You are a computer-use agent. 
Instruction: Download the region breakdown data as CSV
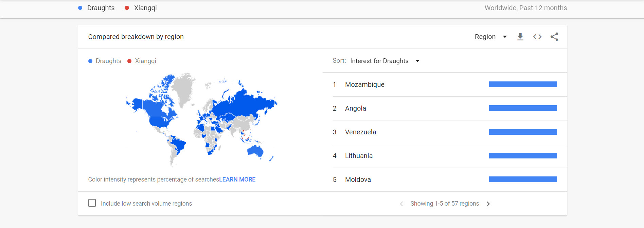click(x=520, y=37)
